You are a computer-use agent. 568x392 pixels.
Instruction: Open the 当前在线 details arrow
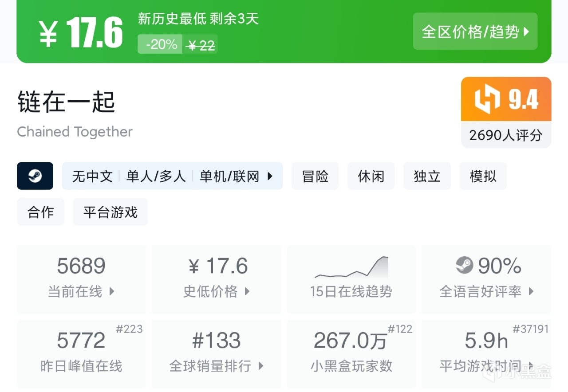click(112, 291)
